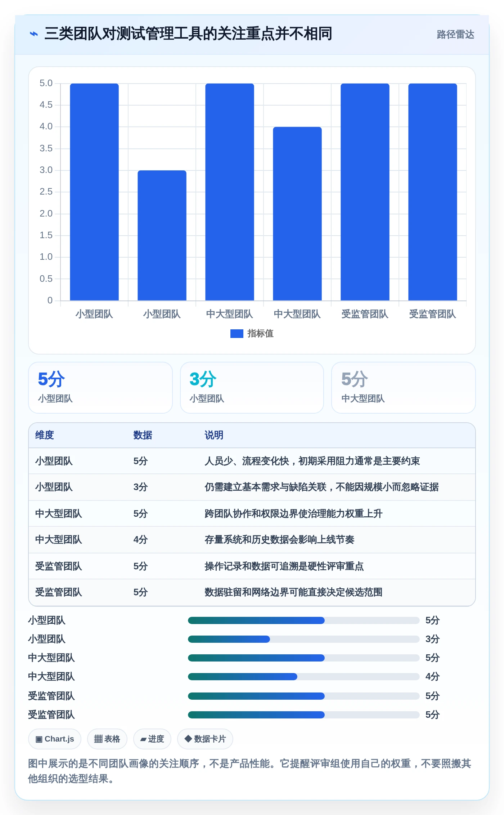The height and width of the screenshot is (815, 504).
Task: Select the 表格 tag chip
Action: pyautogui.click(x=107, y=739)
